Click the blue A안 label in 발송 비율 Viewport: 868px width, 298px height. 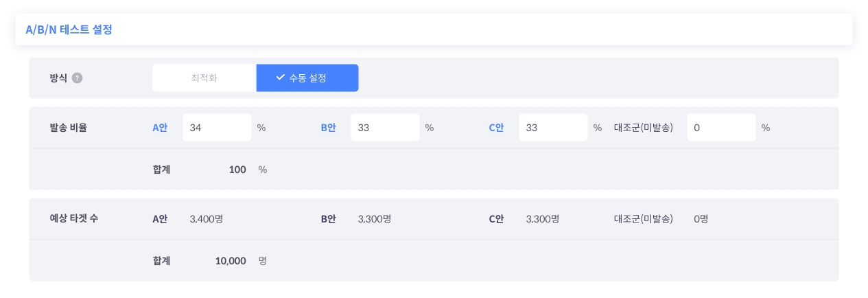click(160, 128)
